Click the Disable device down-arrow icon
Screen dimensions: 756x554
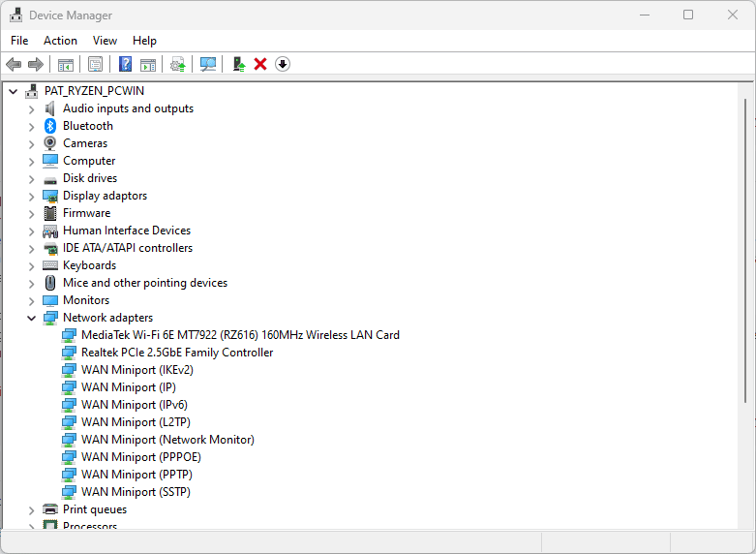(283, 64)
